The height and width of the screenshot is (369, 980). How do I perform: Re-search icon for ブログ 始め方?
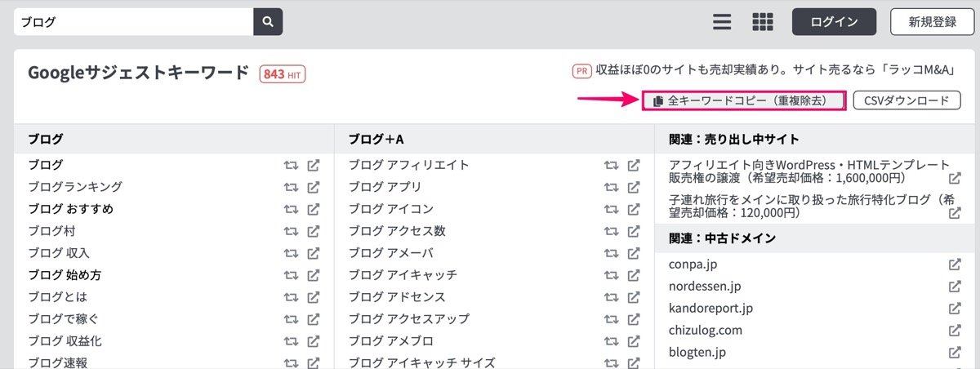coord(290,275)
